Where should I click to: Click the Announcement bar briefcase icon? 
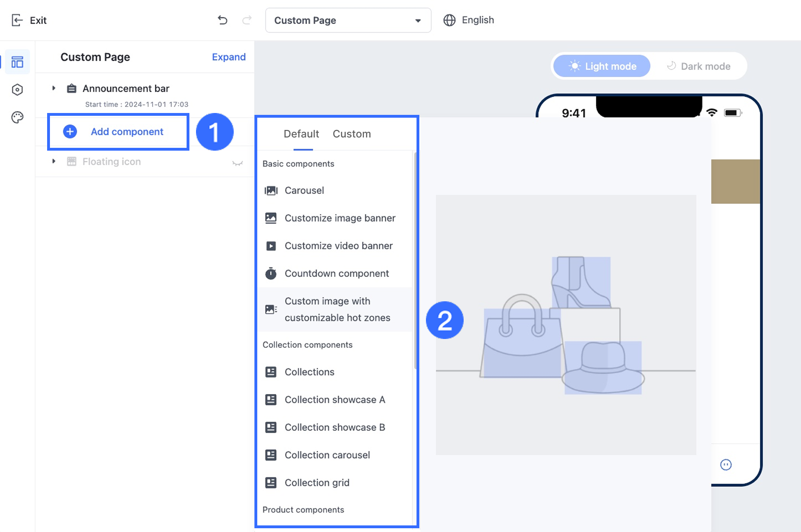click(x=71, y=88)
